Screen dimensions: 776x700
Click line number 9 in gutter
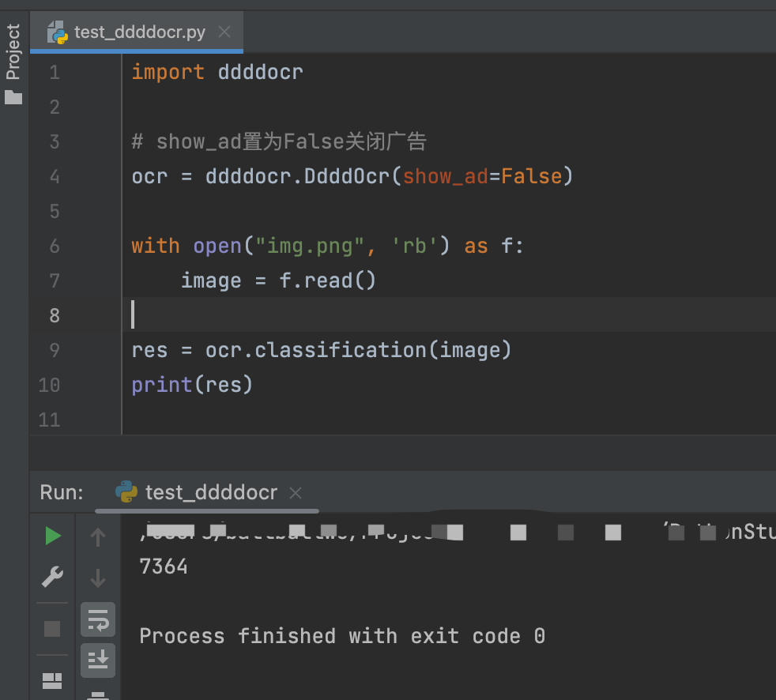pos(55,350)
